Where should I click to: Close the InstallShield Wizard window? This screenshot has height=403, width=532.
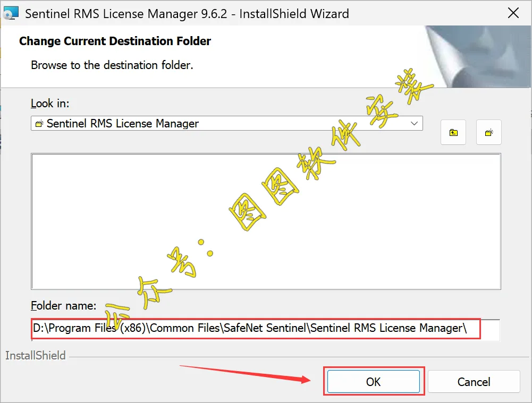[513, 13]
